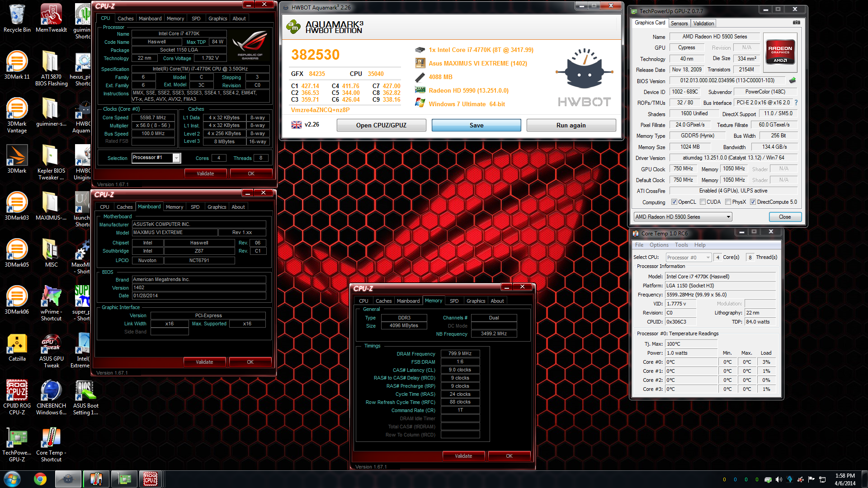868x488 pixels.
Task: Toggle DirectCompute 5.0 checkbox
Action: point(753,202)
